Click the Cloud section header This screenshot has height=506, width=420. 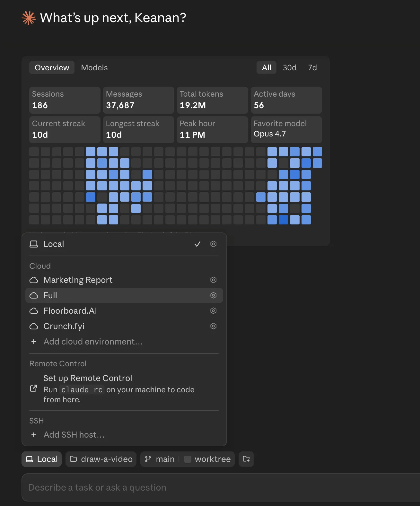(x=40, y=266)
